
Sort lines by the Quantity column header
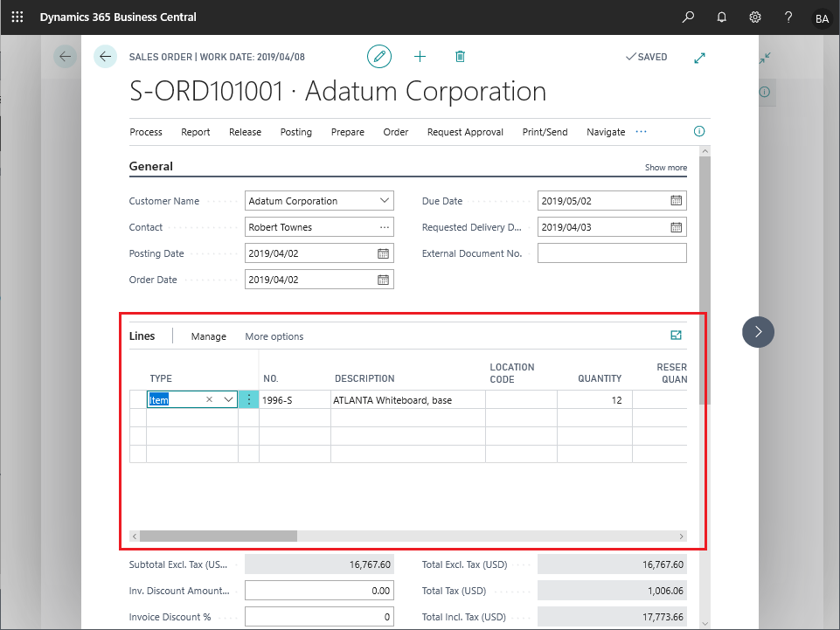coord(600,378)
